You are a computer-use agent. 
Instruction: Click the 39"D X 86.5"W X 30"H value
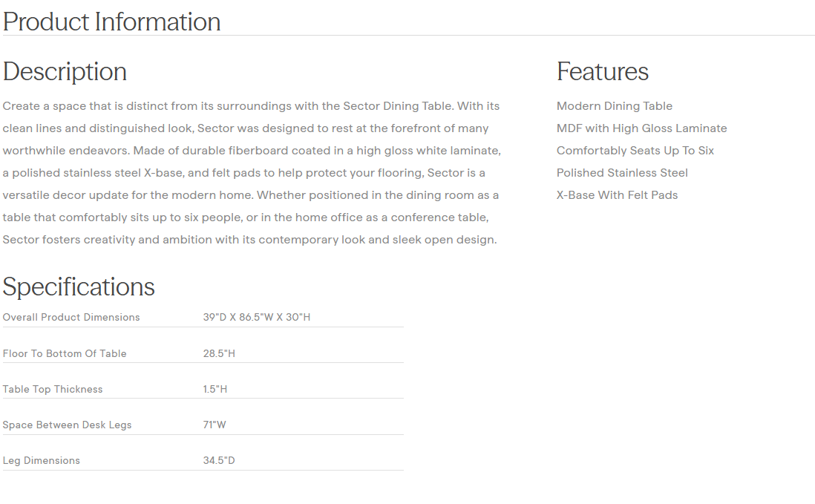point(256,317)
